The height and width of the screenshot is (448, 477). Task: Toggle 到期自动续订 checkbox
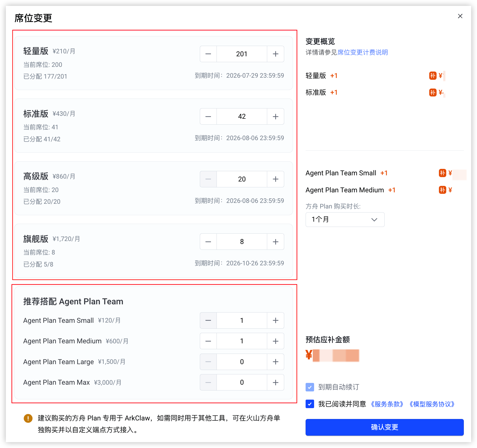[310, 387]
